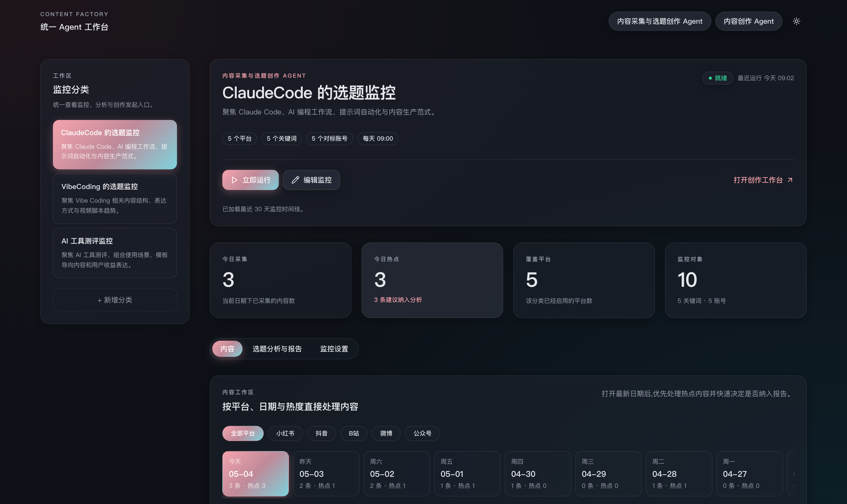Click 统一 Agent 工作台 title
847x504 pixels.
(74, 27)
